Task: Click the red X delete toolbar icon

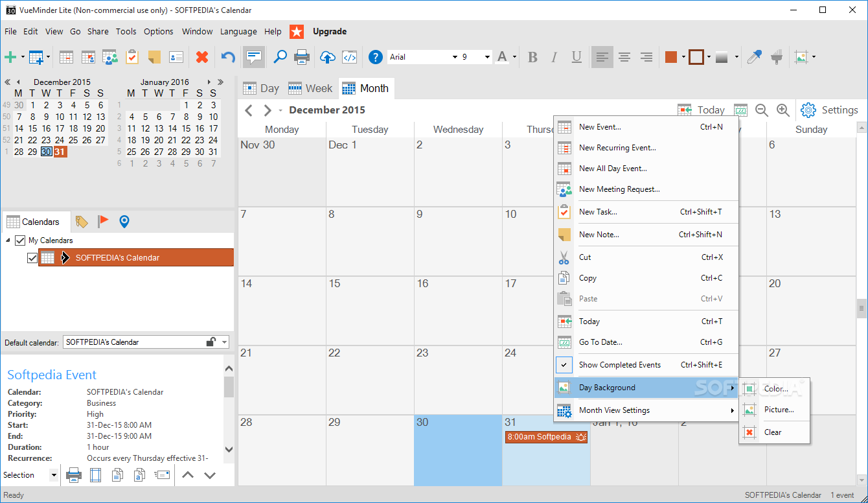Action: [202, 57]
